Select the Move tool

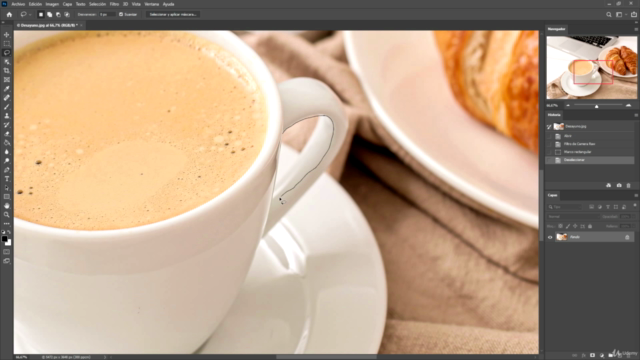click(7, 35)
